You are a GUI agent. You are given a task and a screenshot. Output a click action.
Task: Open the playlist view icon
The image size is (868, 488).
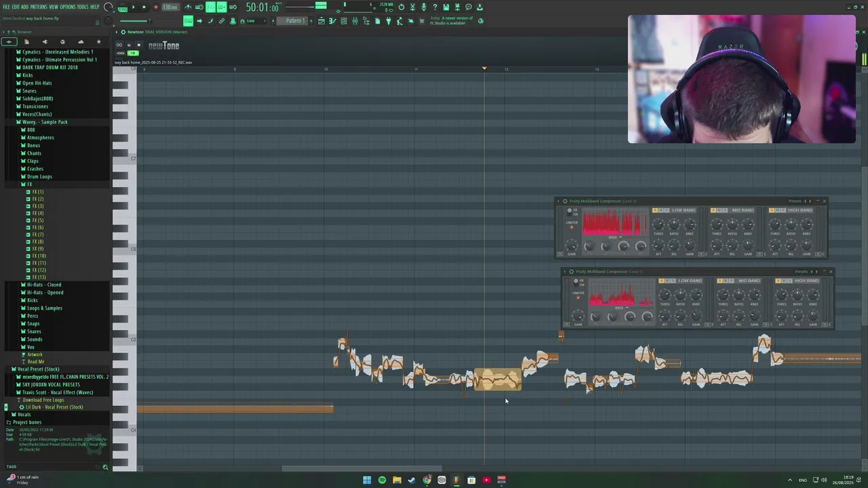click(321, 21)
